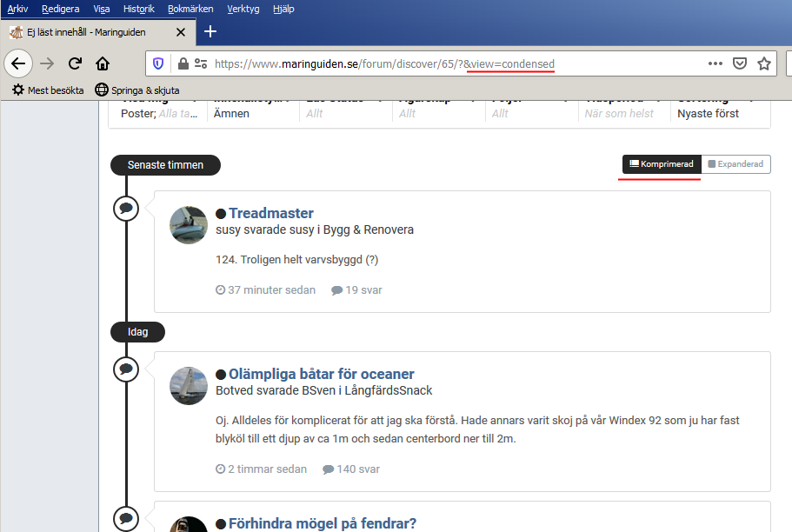
Task: Click the browser back arrow button
Action: [18, 63]
